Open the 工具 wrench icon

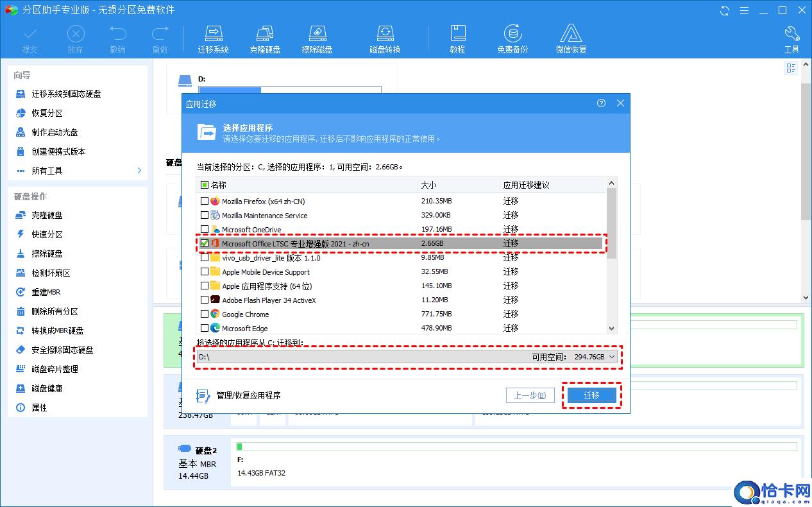tap(791, 39)
